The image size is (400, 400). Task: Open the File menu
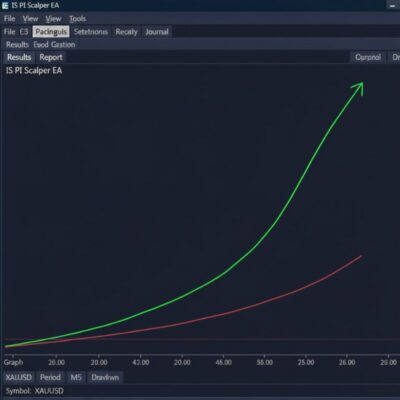pos(9,19)
